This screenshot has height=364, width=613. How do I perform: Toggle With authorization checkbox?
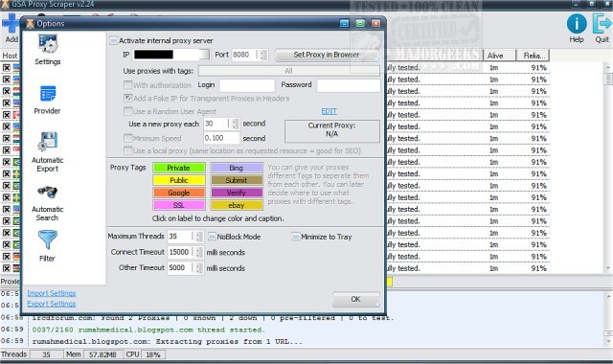coord(127,85)
